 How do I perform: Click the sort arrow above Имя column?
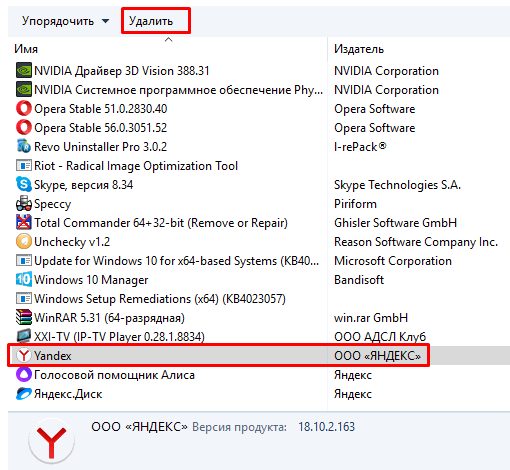tap(168, 40)
